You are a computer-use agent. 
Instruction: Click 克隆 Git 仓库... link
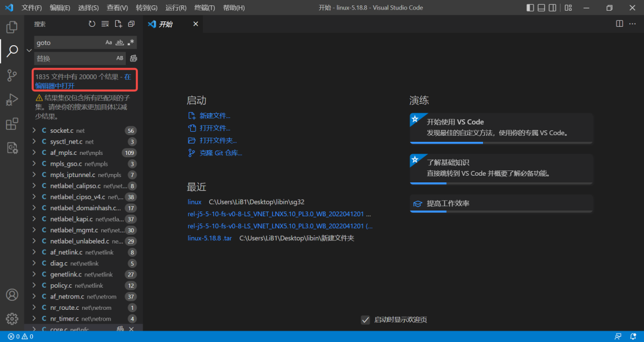point(221,153)
